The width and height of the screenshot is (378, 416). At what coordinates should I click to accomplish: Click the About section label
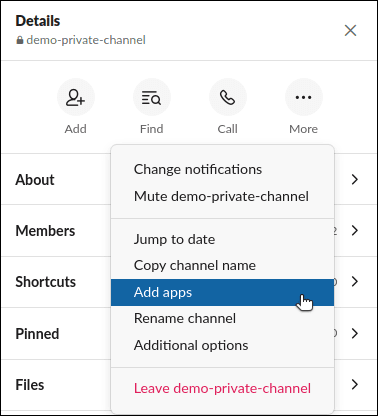click(x=35, y=180)
